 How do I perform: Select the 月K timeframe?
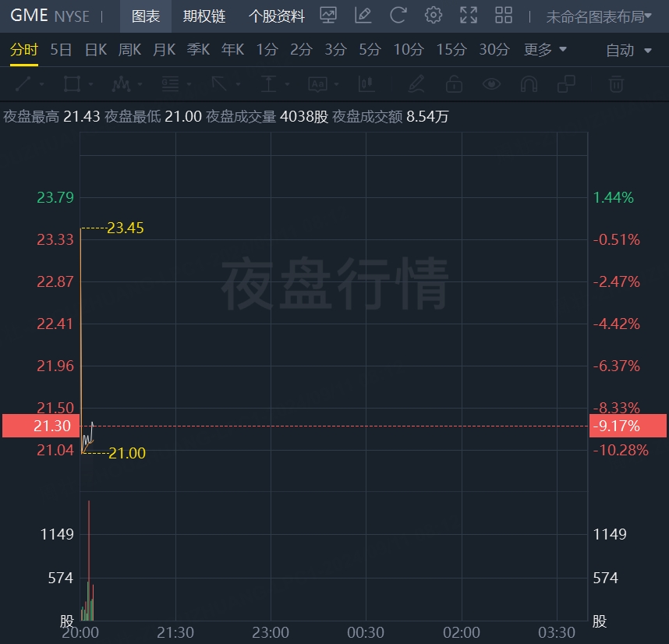click(165, 50)
